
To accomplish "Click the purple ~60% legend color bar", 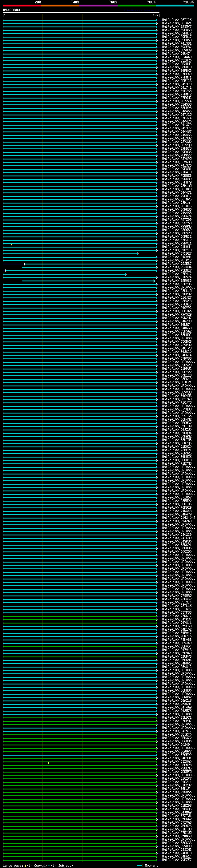I will tap(99, 6).
